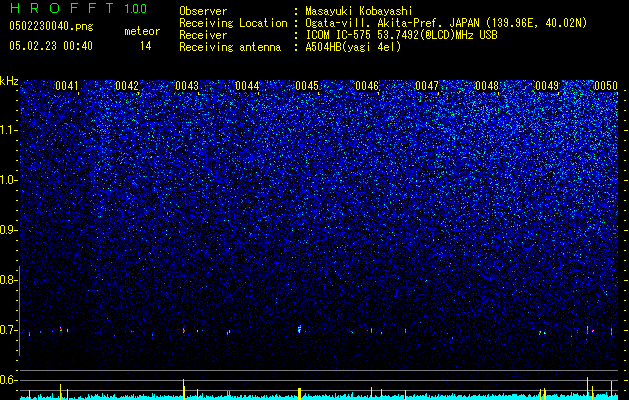Click the 0.7 frequency axis label

point(7,330)
